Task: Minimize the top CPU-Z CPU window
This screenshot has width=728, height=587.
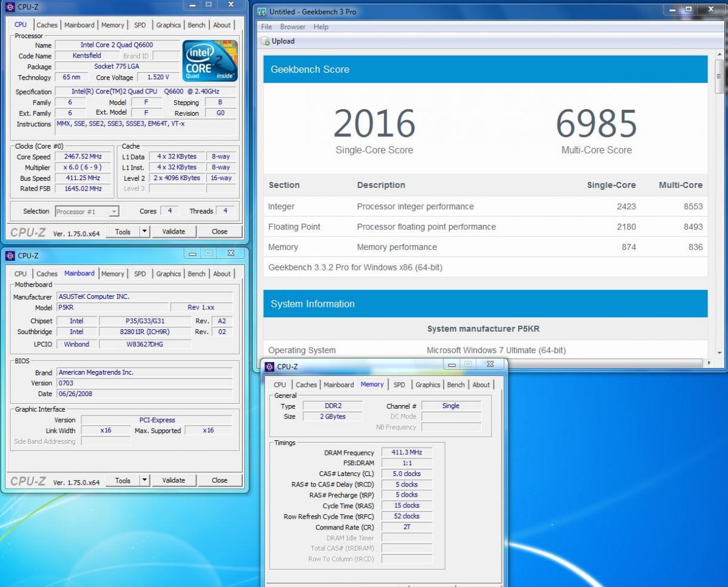Action: pyautogui.click(x=192, y=4)
